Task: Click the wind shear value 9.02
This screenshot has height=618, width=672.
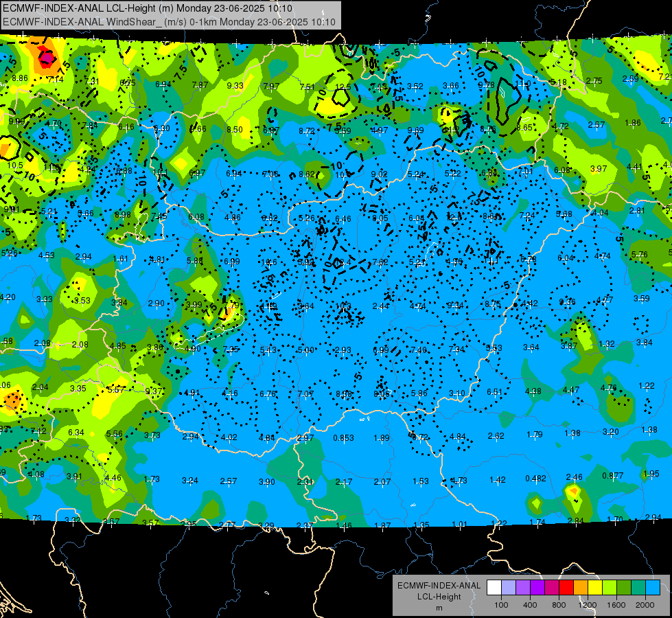Action: (380, 174)
